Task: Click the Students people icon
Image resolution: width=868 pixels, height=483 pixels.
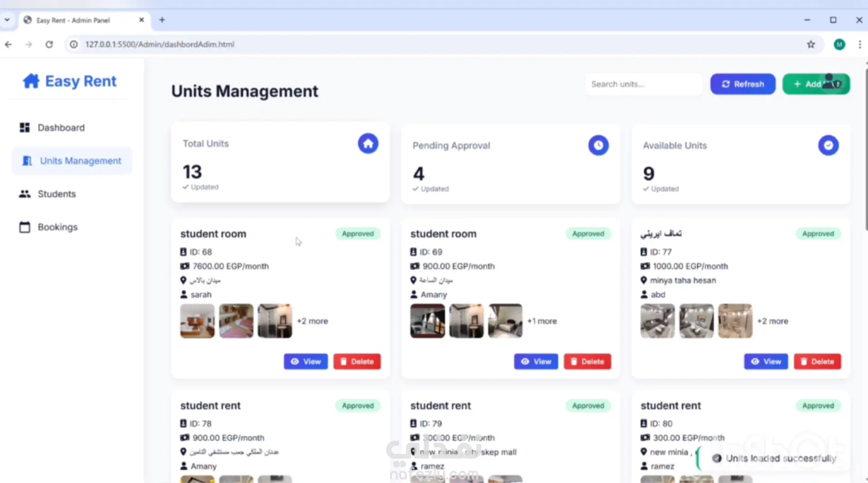Action: tap(25, 194)
